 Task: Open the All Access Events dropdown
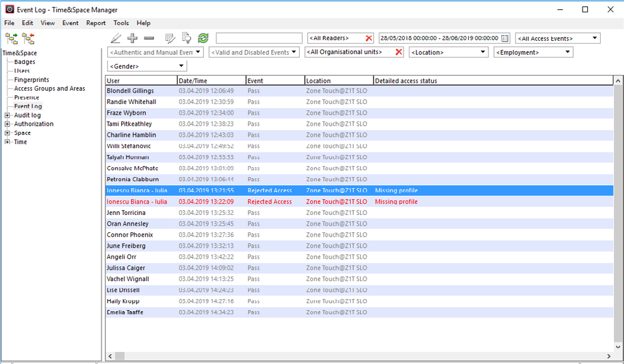(594, 38)
